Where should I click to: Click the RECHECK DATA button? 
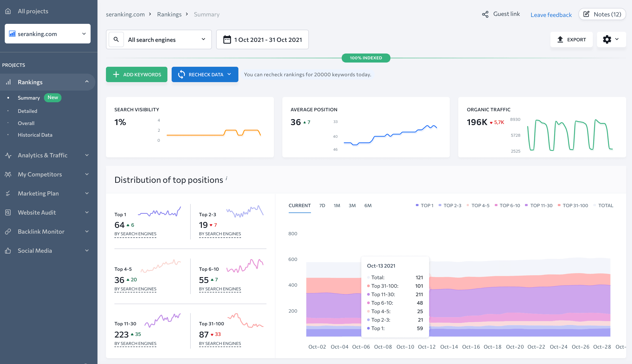(x=204, y=74)
